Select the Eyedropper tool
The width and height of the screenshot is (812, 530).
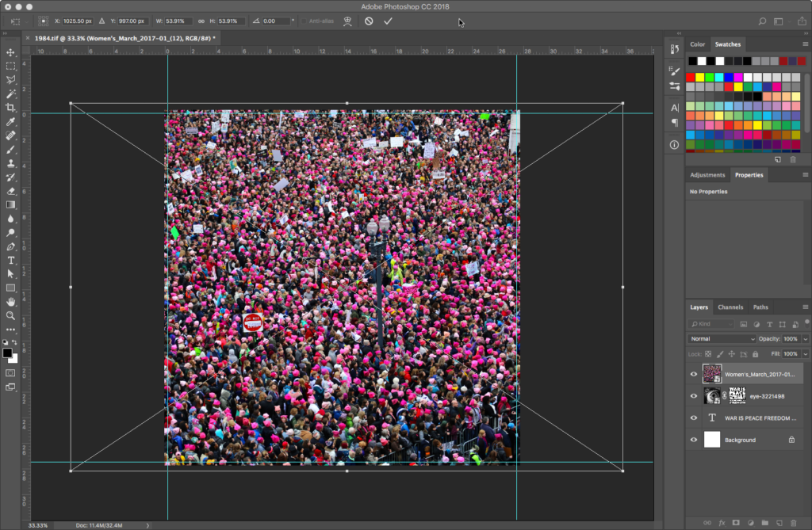tap(11, 121)
